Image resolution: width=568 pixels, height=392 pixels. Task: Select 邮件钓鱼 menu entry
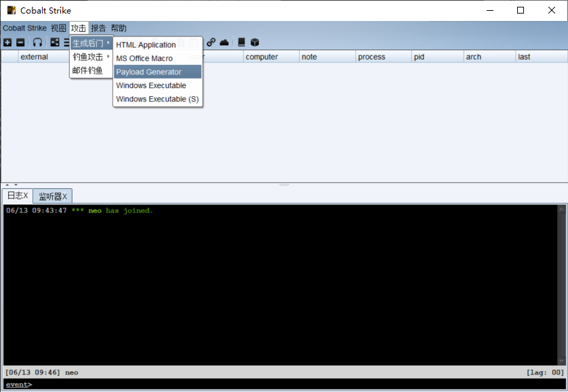click(x=92, y=70)
